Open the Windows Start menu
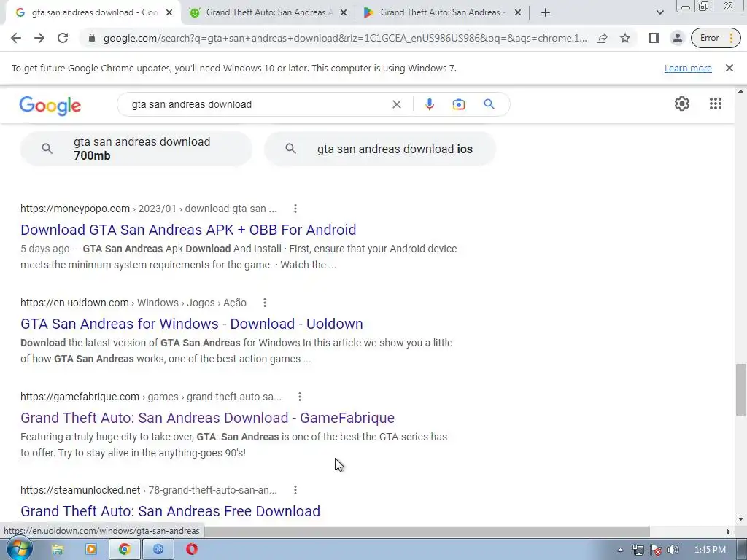 coord(18,549)
